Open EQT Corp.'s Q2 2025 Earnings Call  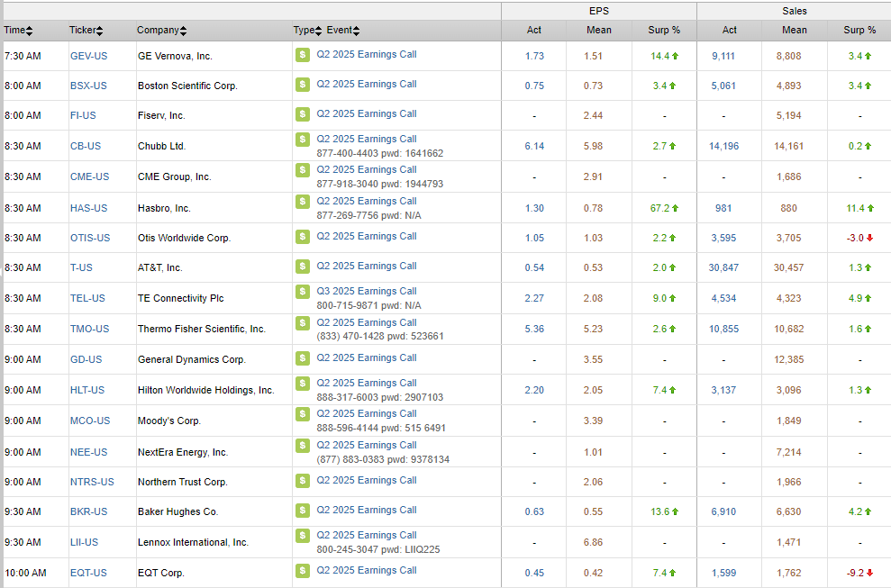pyautogui.click(x=367, y=570)
